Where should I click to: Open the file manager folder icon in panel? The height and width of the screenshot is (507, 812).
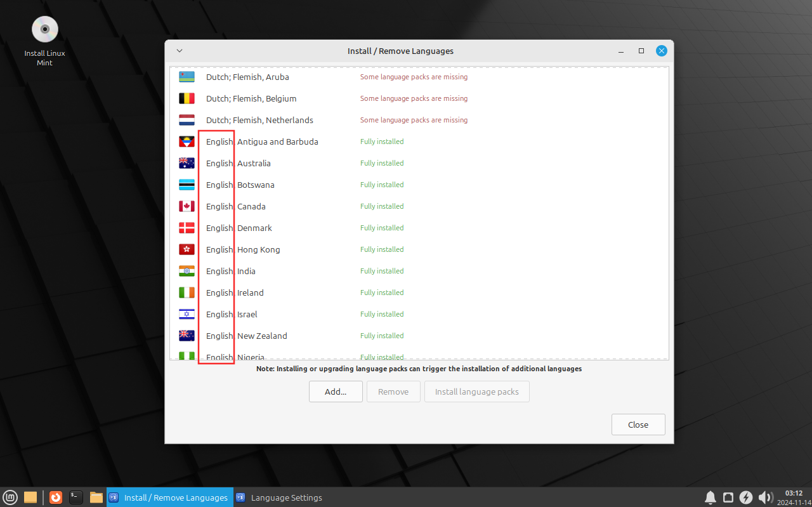(96, 497)
